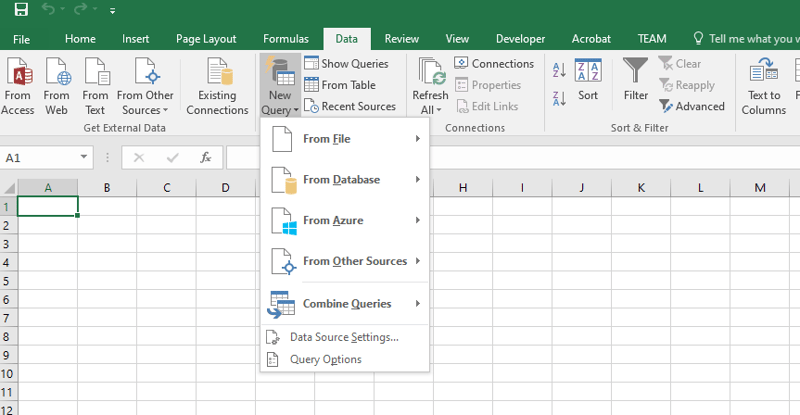Image resolution: width=800 pixels, height=415 pixels.
Task: Click the Sort A to Z icon
Action: tap(558, 69)
